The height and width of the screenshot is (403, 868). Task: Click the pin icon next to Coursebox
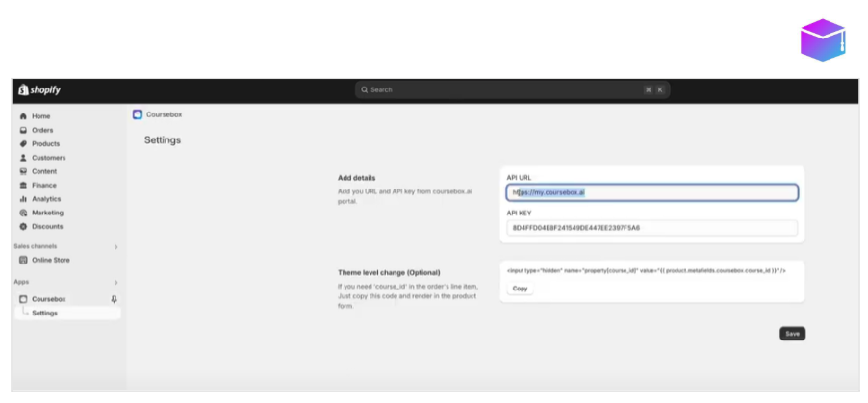115,299
